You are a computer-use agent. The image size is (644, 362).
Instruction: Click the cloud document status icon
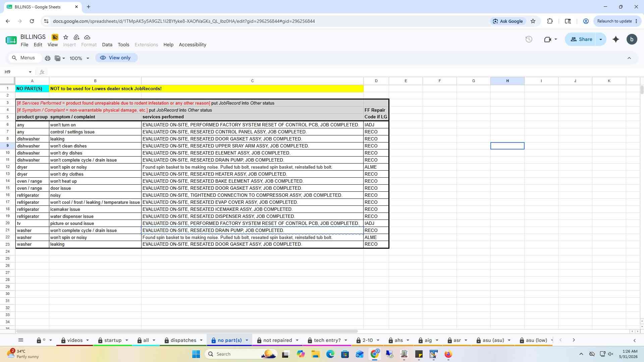87,37
